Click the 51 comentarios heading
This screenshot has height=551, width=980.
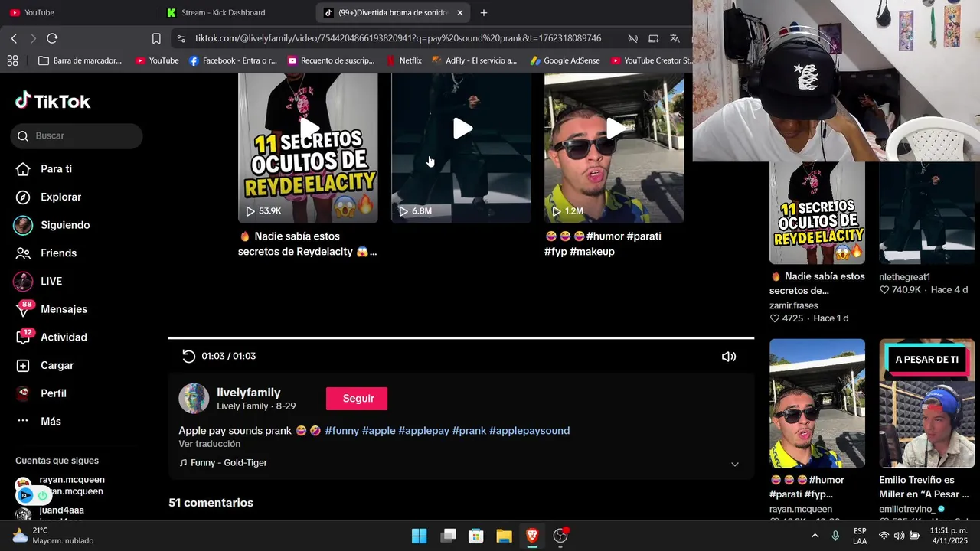[x=211, y=503]
